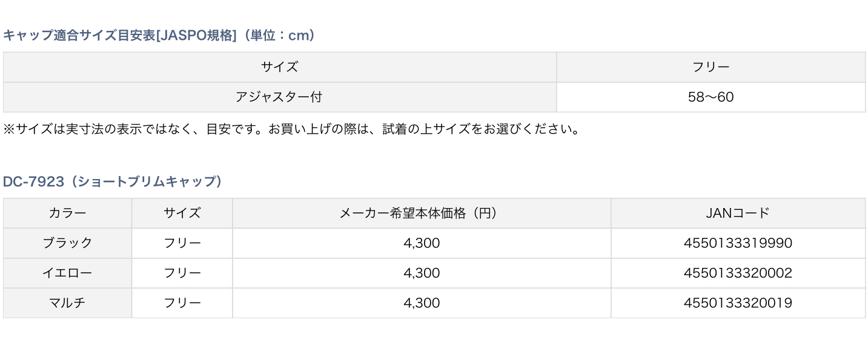Click the JANコード column header
868x343 pixels.
pyautogui.click(x=737, y=213)
